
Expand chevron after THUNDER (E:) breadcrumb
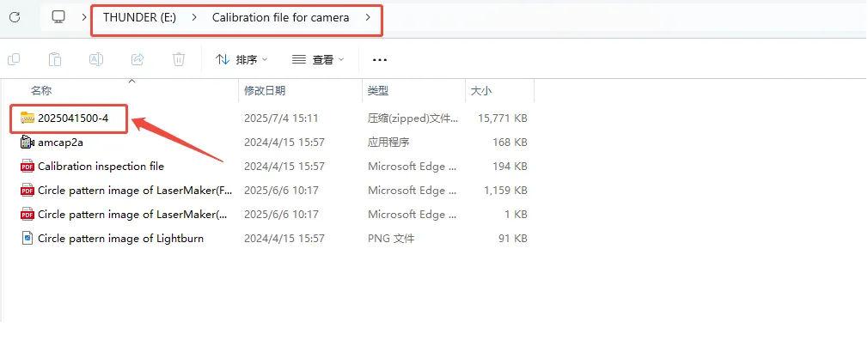pyautogui.click(x=194, y=17)
